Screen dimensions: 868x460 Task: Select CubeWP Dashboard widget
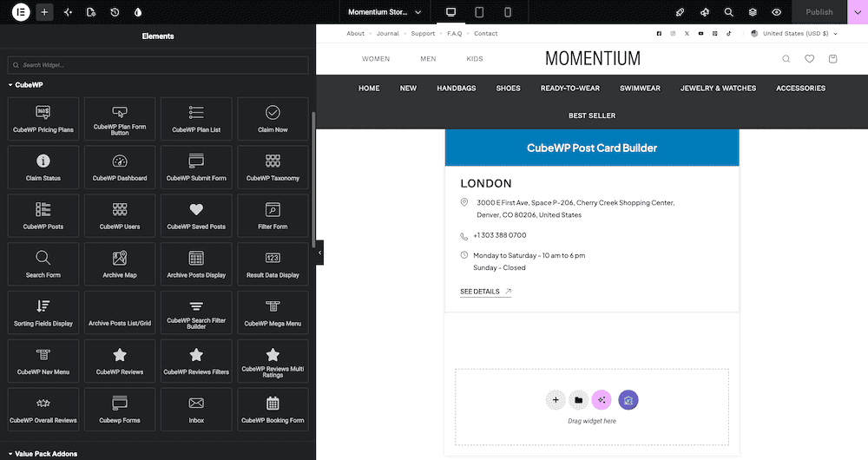pyautogui.click(x=120, y=168)
